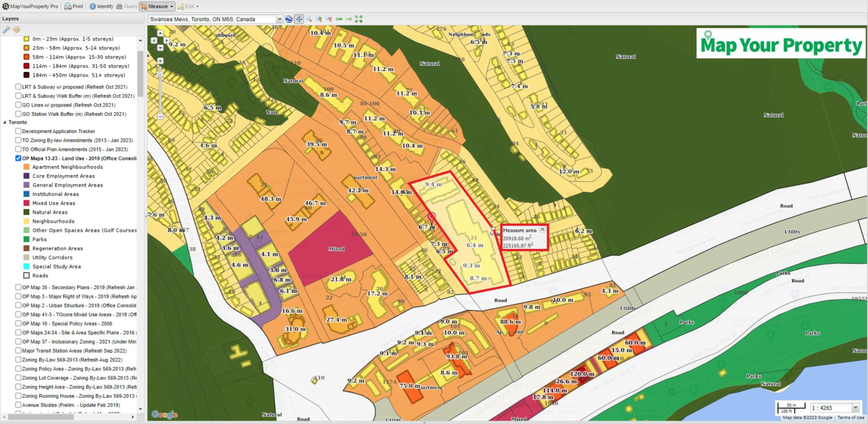Open the MapYourProperty Pro menu
This screenshot has height=424, width=868.
30,6
